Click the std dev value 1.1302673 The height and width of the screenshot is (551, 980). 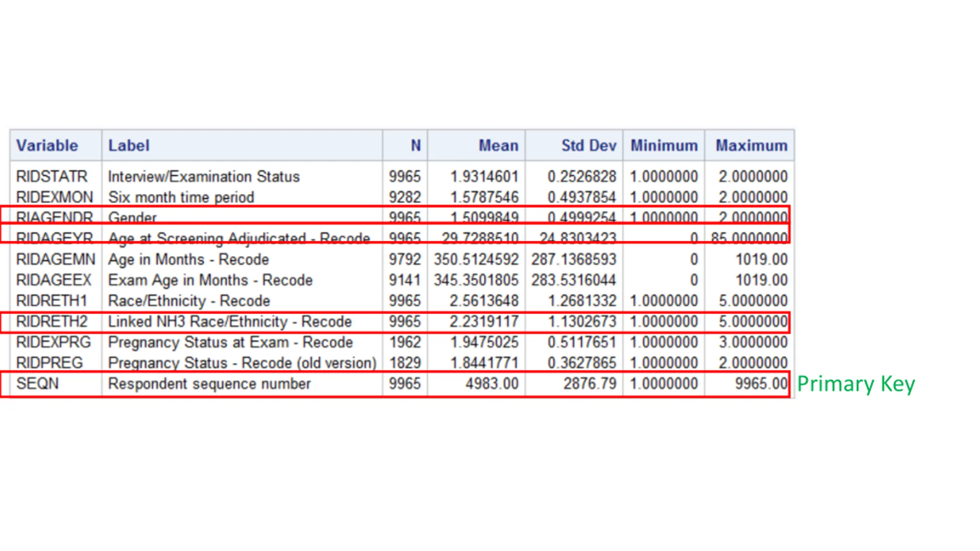tap(582, 321)
